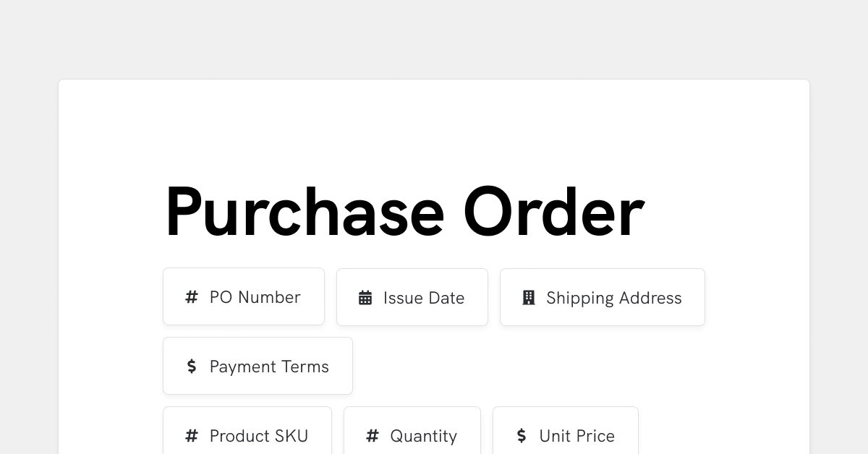Choose the Unit Price field chip

[x=566, y=431]
